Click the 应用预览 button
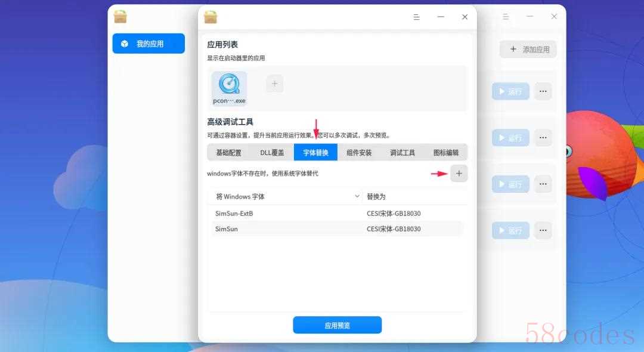This screenshot has width=644, height=352. [337, 325]
